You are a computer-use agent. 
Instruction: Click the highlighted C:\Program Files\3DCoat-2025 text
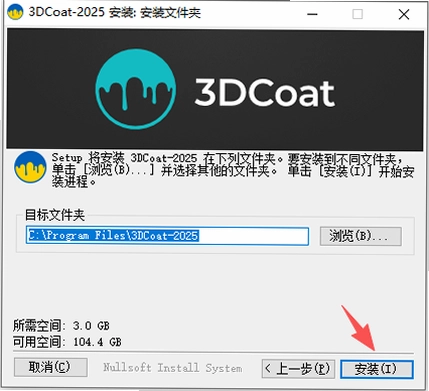113,236
